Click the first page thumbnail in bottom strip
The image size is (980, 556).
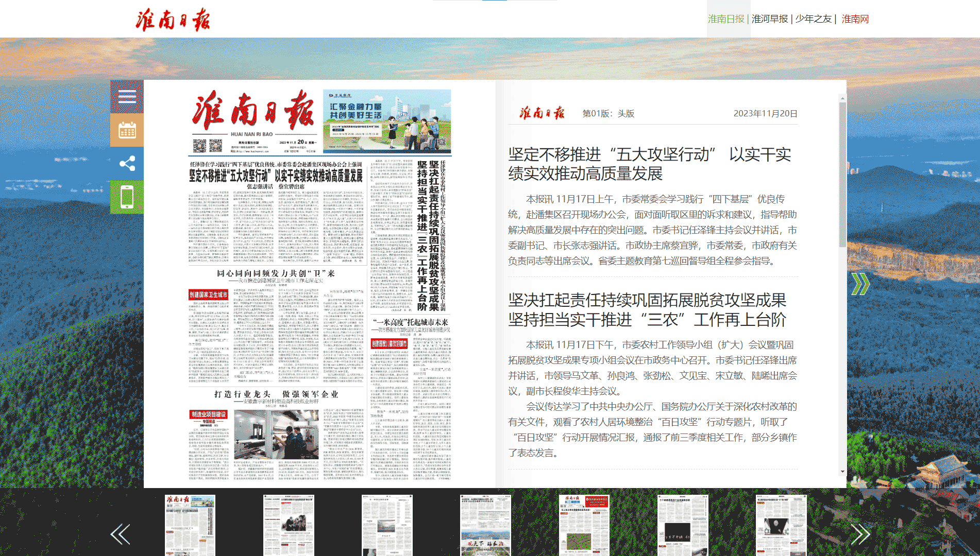[x=190, y=525]
